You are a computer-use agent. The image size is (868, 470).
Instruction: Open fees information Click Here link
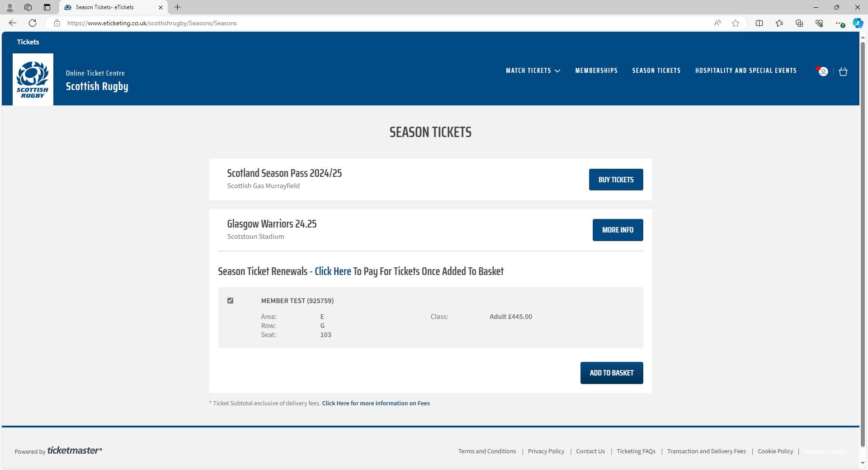[376, 404]
